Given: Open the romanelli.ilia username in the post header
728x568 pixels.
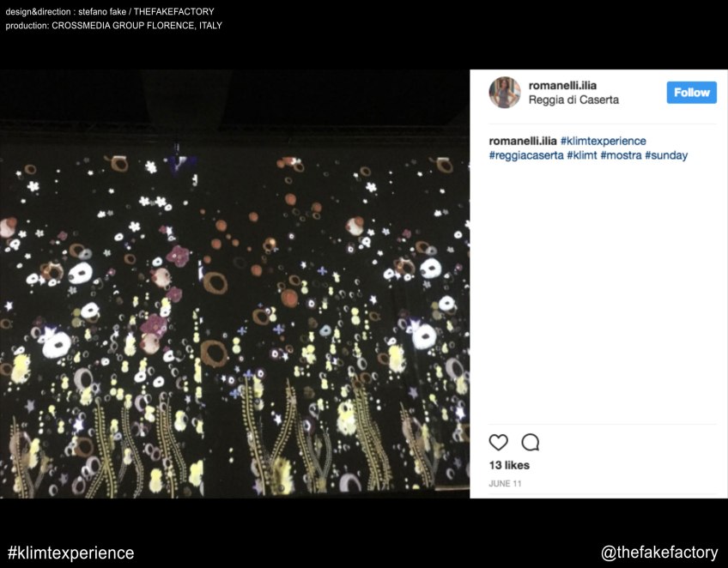Looking at the screenshot, I should click(x=562, y=86).
